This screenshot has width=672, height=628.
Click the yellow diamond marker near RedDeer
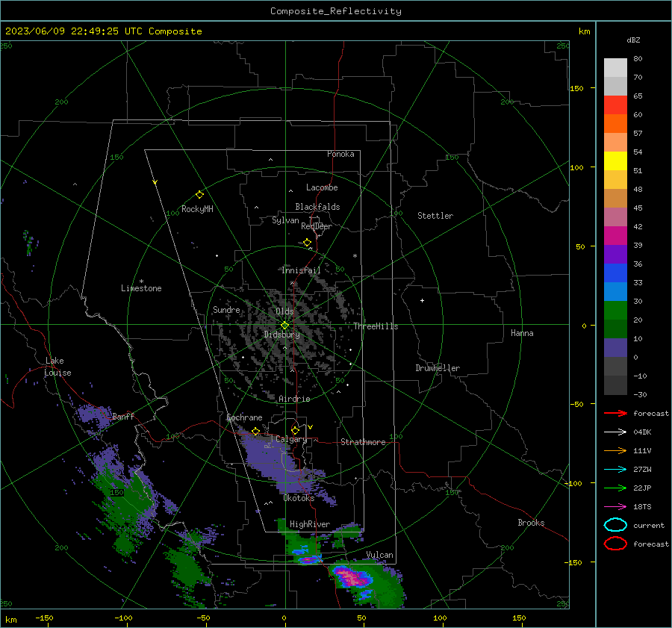pos(307,243)
